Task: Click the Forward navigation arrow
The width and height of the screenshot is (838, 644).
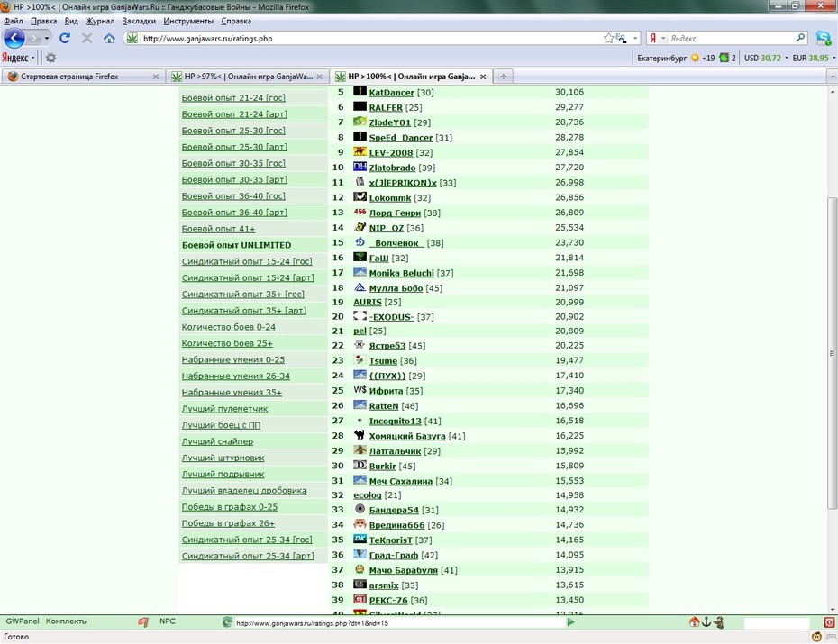Action: point(33,38)
